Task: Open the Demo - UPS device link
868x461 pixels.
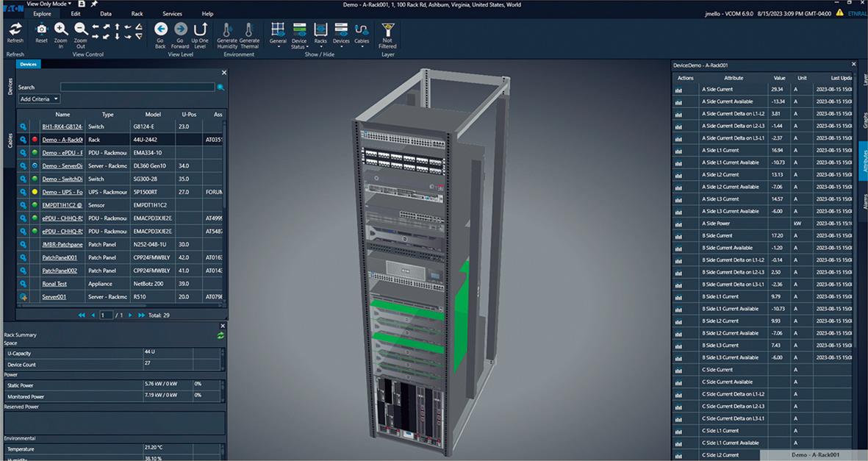Action: (62, 193)
